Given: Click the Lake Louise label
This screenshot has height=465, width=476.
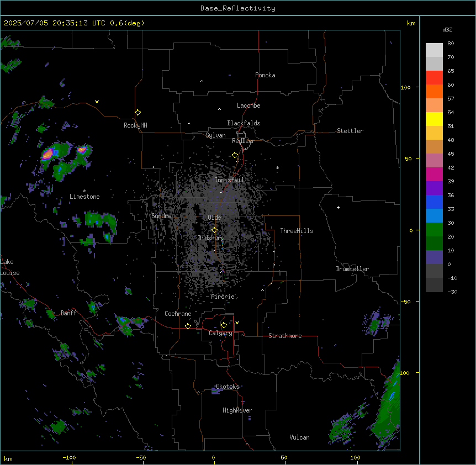Looking at the screenshot, I should tap(10, 267).
